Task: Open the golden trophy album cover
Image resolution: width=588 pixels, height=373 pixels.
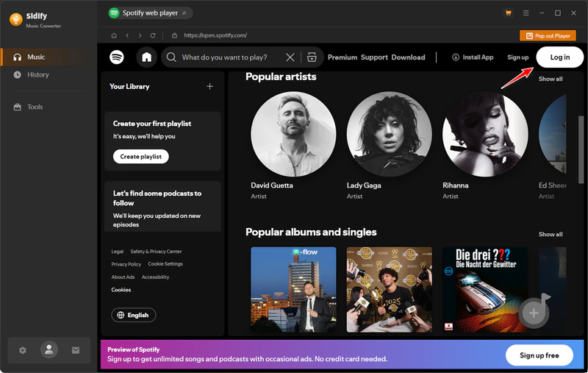Action: coord(390,289)
